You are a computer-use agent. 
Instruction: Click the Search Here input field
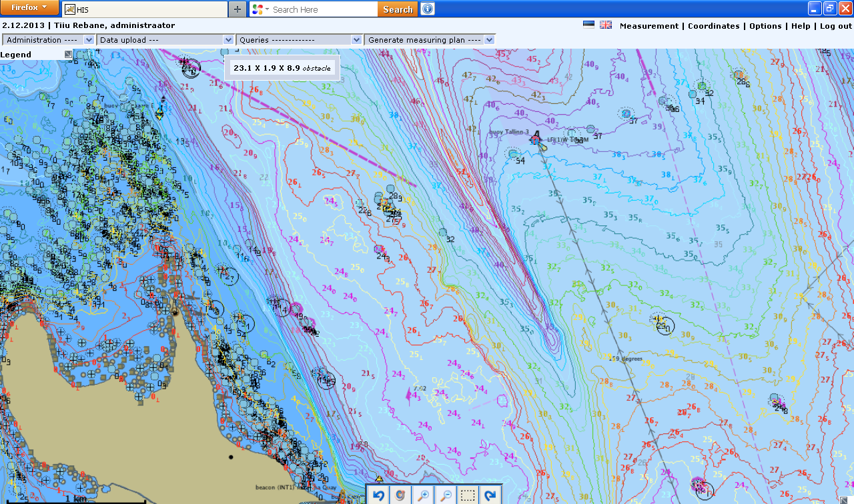click(x=324, y=9)
